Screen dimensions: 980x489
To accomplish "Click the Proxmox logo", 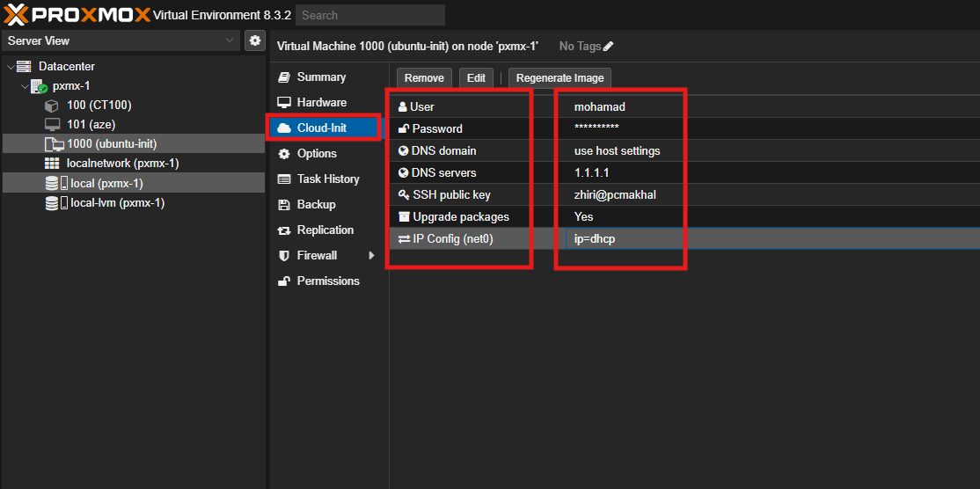I will coord(77,14).
